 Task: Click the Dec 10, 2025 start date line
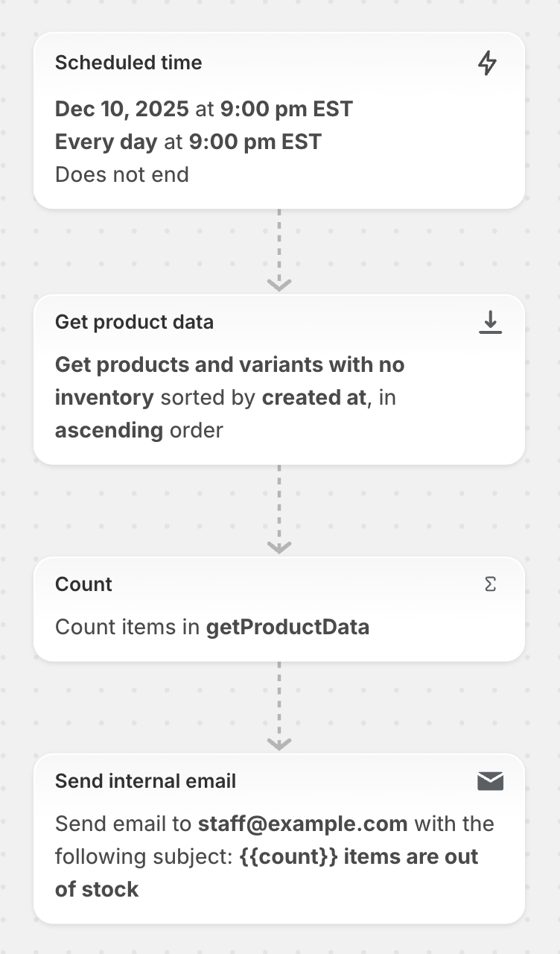[x=204, y=110]
